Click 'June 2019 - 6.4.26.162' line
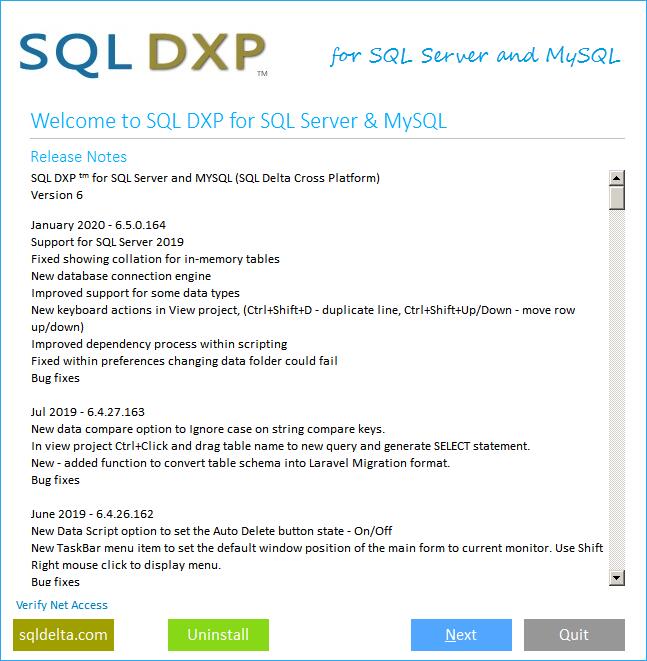Image resolution: width=647 pixels, height=661 pixels. [92, 514]
